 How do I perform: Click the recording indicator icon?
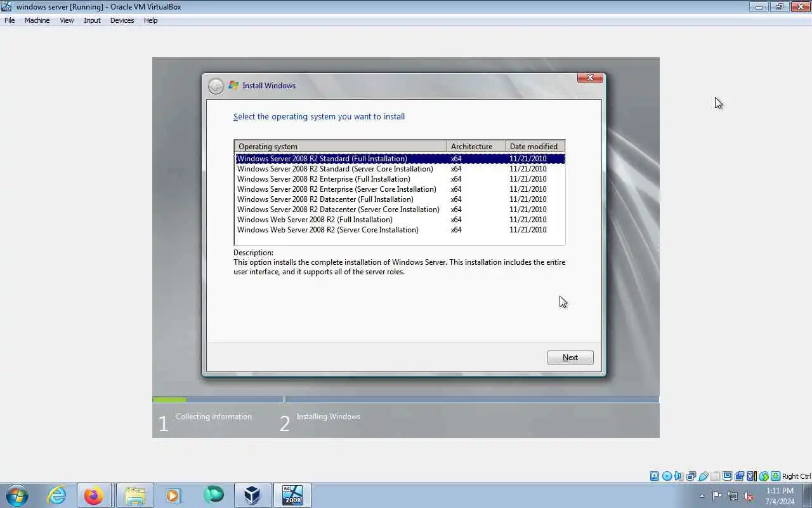[x=739, y=476]
